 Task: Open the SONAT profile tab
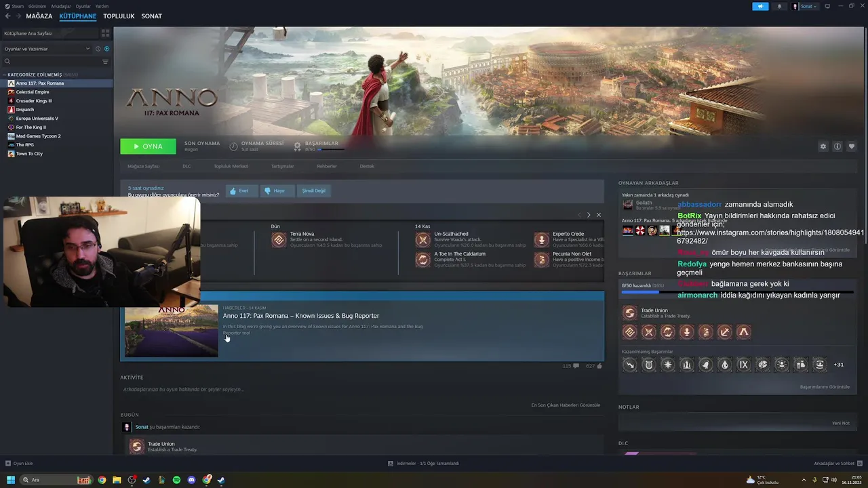coord(151,16)
